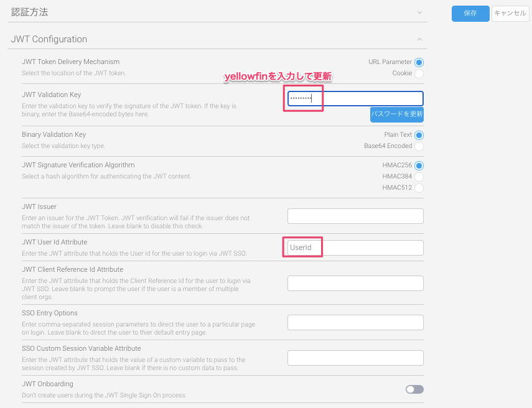Click the JWT Issuer input field
This screenshot has width=532, height=408.
tap(355, 216)
